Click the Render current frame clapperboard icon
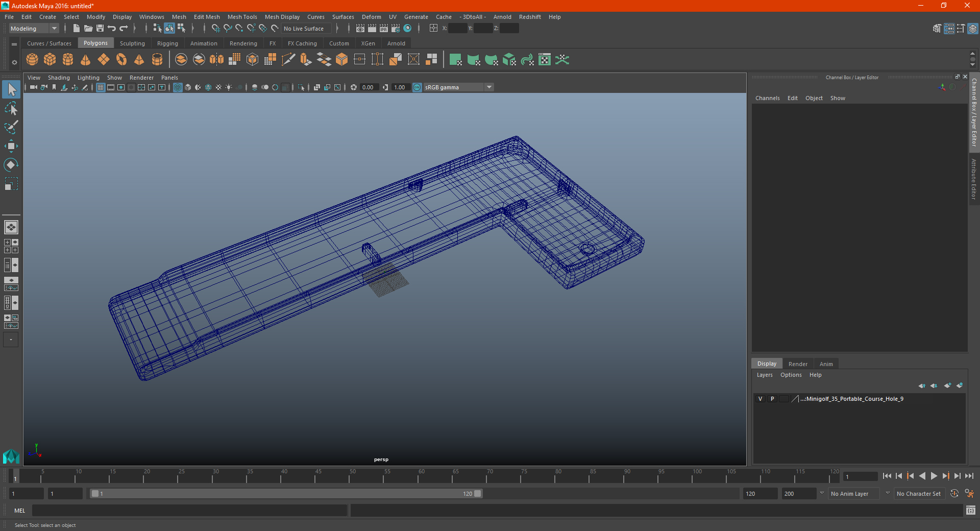 (x=372, y=29)
